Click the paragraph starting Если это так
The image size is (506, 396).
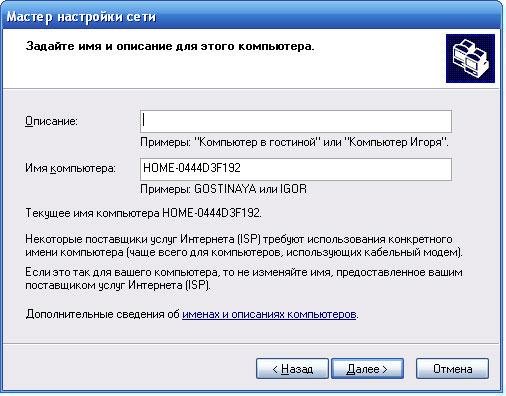(x=244, y=279)
